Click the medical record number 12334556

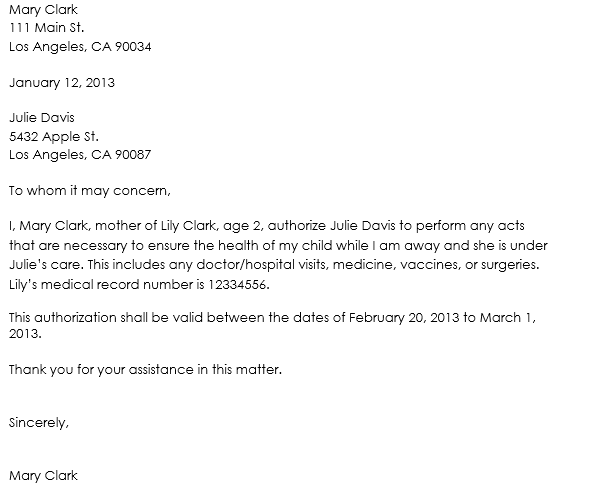238,285
